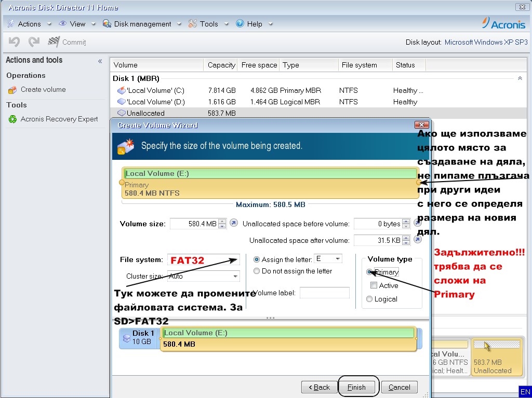The image size is (532, 398).
Task: Open Acronis Recovery Expert tool
Action: (x=59, y=119)
